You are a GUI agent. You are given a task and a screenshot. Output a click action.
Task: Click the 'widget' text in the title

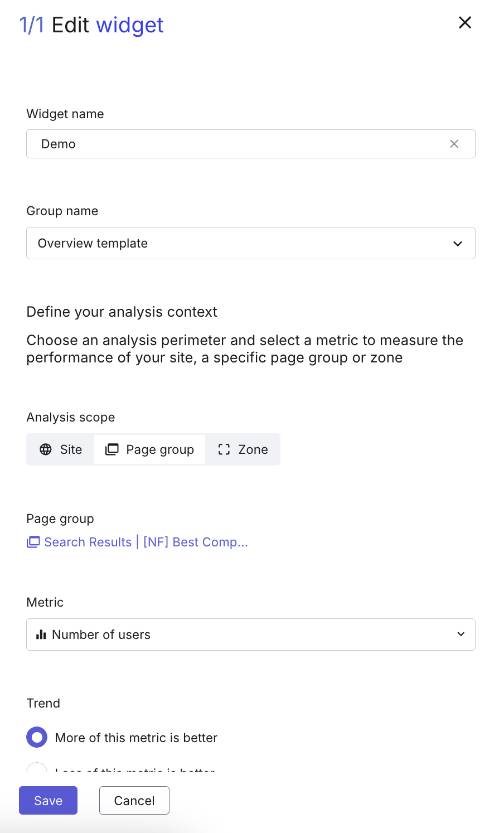click(x=130, y=25)
